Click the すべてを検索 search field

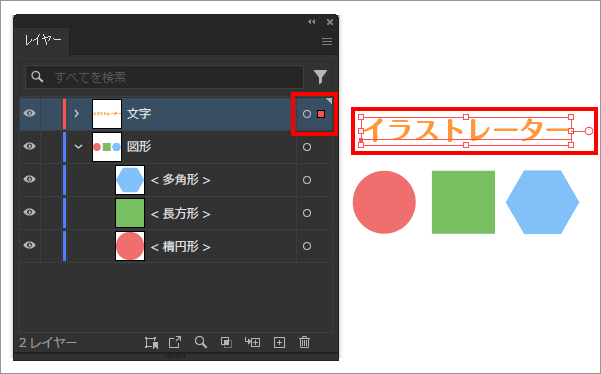pos(164,77)
